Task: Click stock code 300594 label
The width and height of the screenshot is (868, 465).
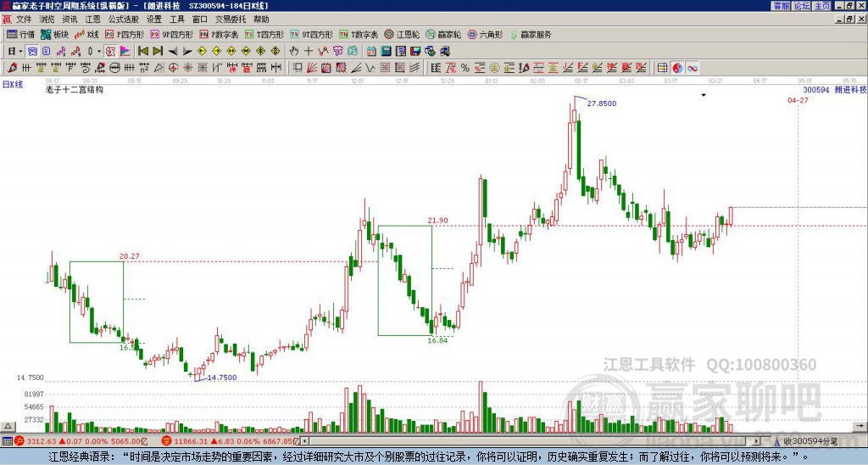Action: [x=816, y=90]
